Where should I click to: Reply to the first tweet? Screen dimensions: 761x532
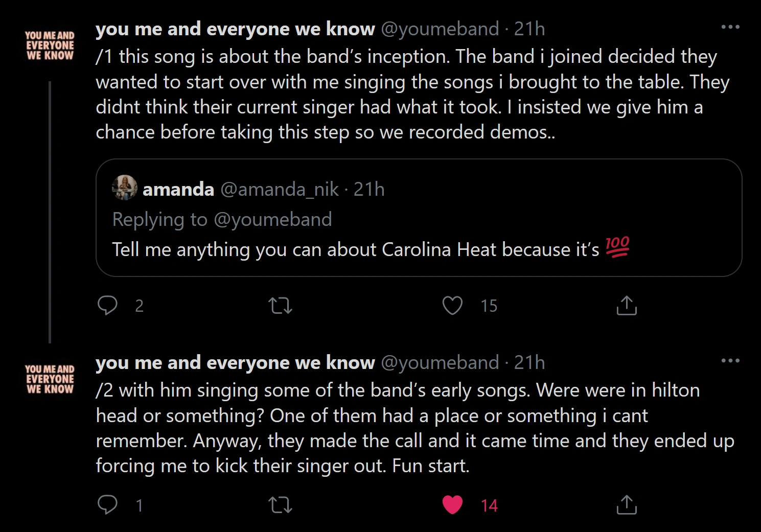coord(107,306)
